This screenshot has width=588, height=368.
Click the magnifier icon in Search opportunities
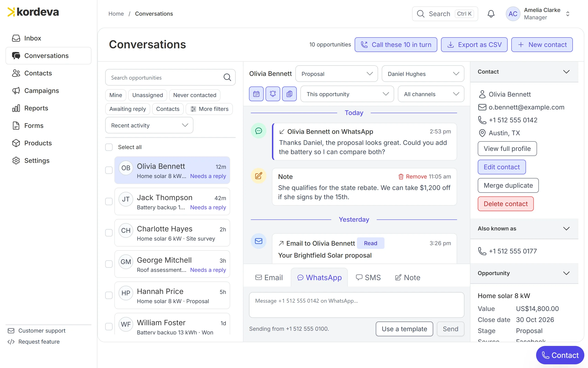pyautogui.click(x=227, y=78)
